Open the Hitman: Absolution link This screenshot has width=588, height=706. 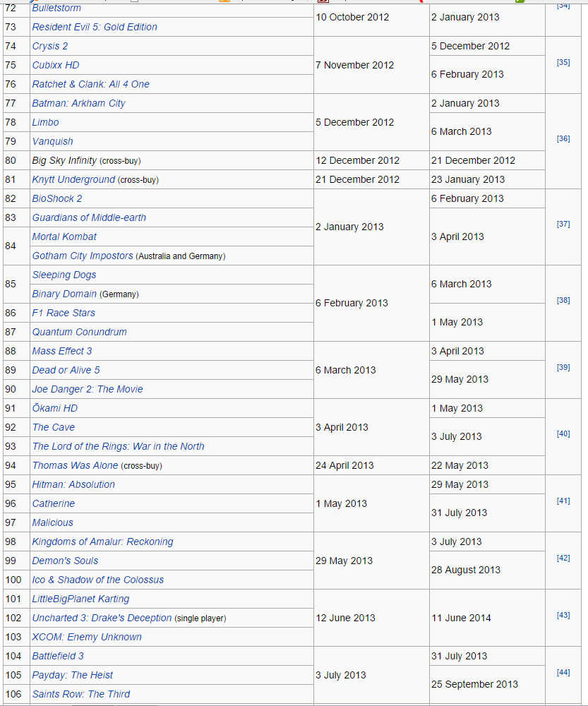point(73,484)
